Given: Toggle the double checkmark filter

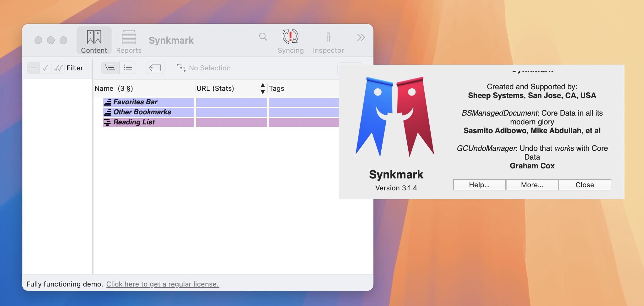Looking at the screenshot, I should [x=58, y=68].
